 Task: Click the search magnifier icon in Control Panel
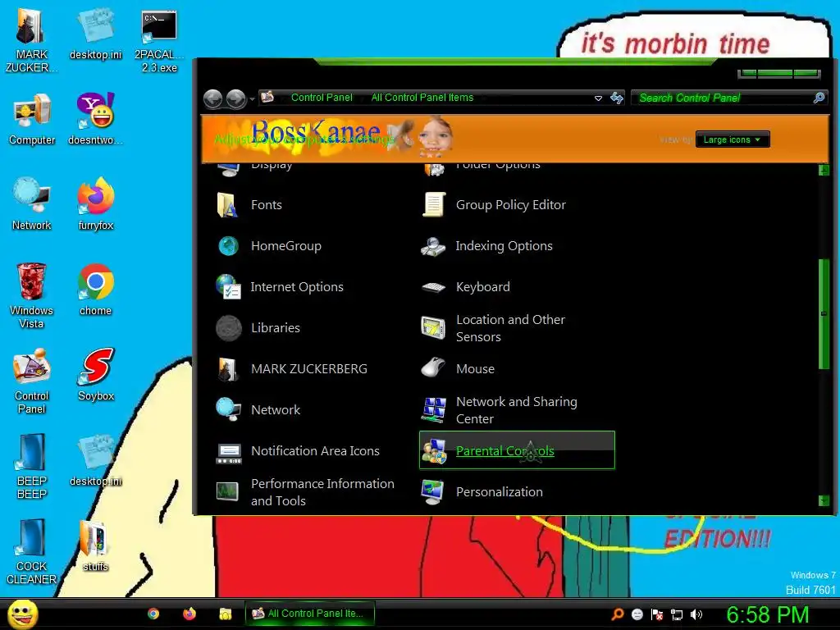click(x=819, y=98)
